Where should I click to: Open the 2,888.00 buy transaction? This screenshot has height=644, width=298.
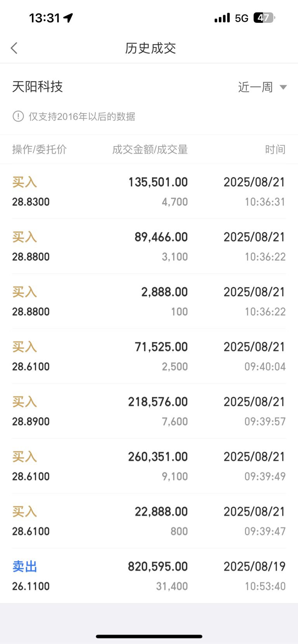pos(149,301)
